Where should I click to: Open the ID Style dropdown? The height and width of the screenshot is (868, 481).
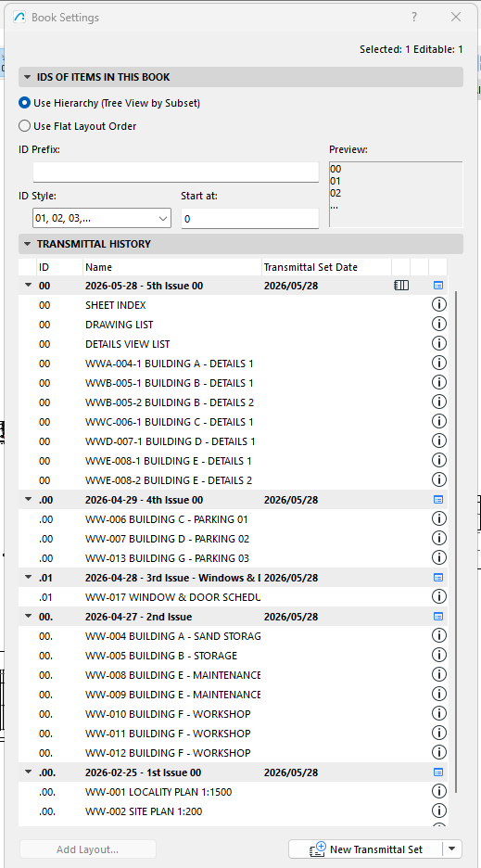point(102,218)
